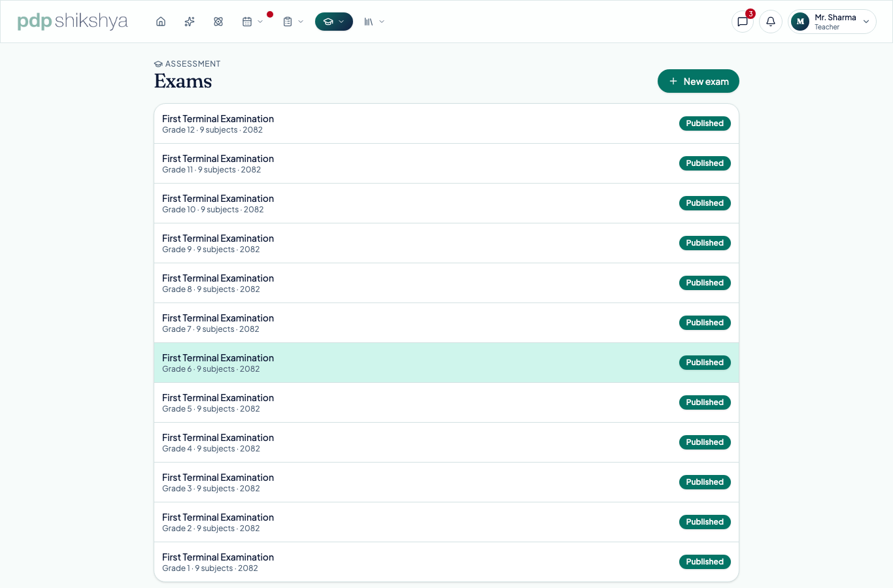Viewport: 893px width, 588px height.
Task: Click Published badge on Grade 9 exam
Action: tap(705, 243)
